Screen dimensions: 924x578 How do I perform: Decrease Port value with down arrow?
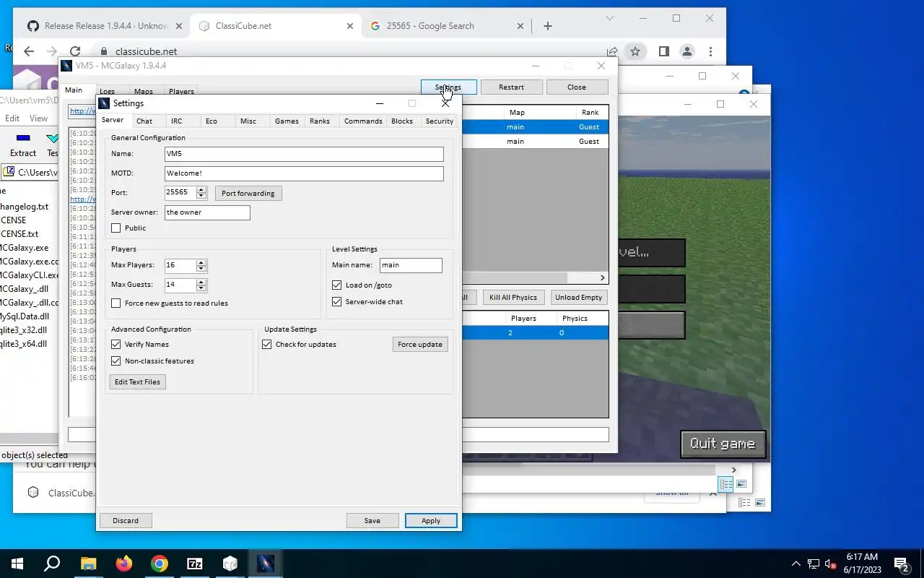click(201, 196)
